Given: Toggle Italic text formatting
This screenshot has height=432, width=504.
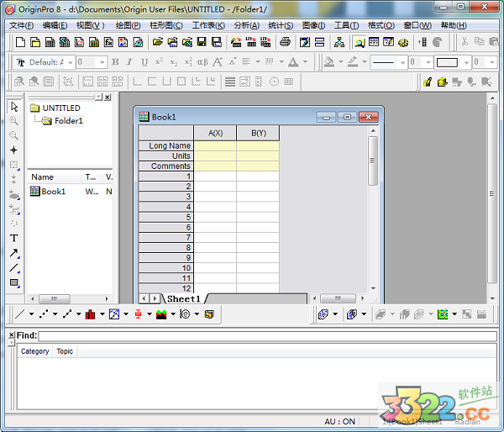Looking at the screenshot, I should coord(129,61).
